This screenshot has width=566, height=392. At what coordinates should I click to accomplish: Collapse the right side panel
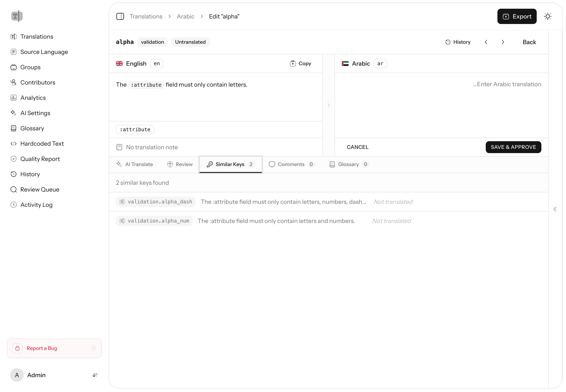(x=555, y=209)
